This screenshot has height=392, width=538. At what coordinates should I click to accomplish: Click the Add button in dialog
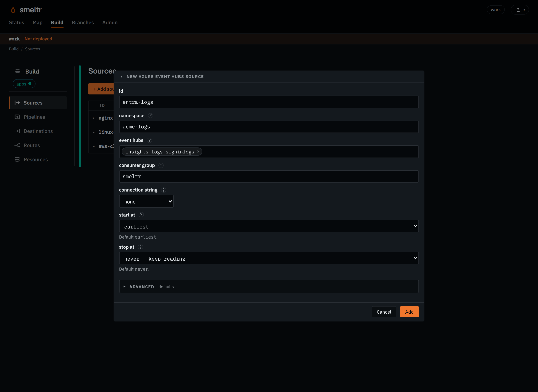coord(409,312)
